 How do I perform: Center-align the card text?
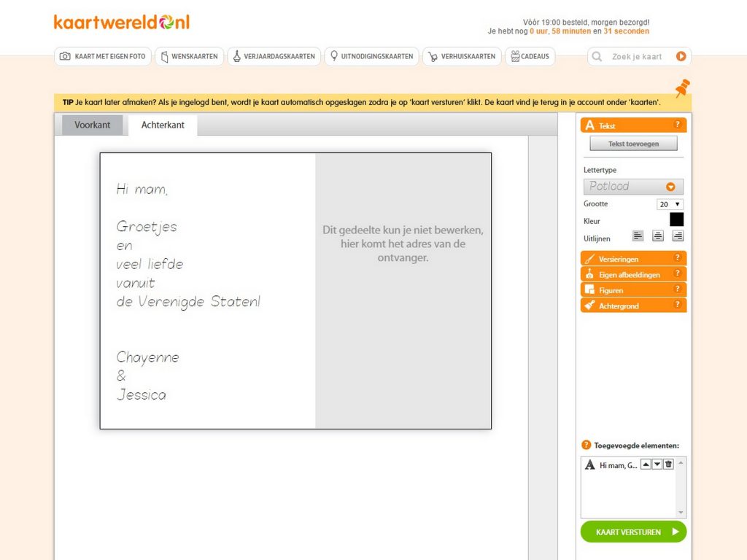point(658,236)
